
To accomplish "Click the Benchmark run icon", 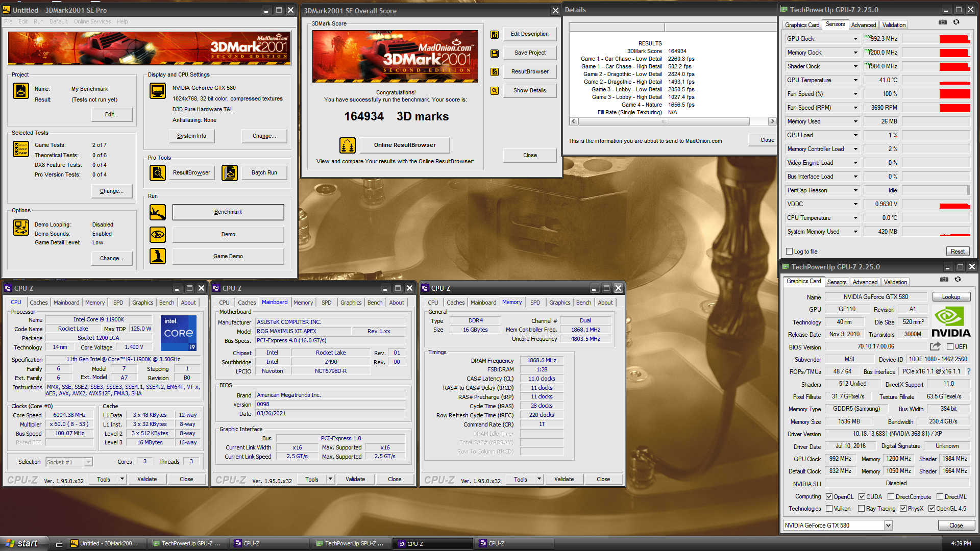I will (x=158, y=212).
